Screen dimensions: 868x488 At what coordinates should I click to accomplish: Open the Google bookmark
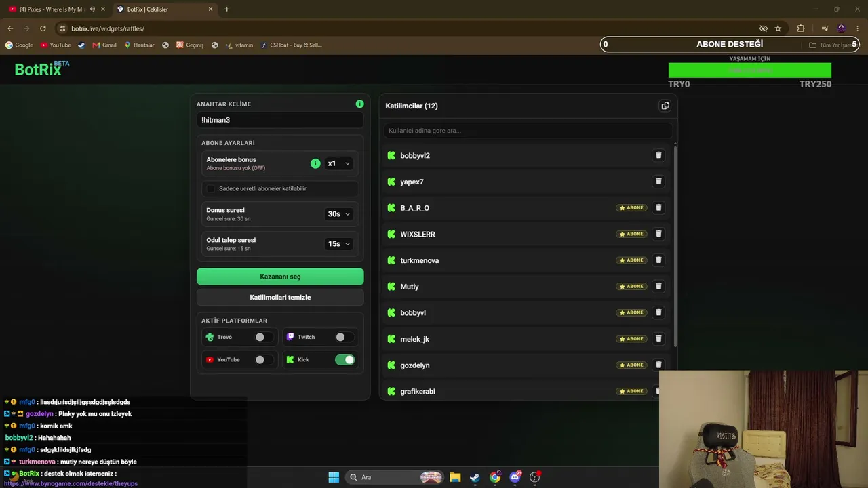[x=19, y=45]
